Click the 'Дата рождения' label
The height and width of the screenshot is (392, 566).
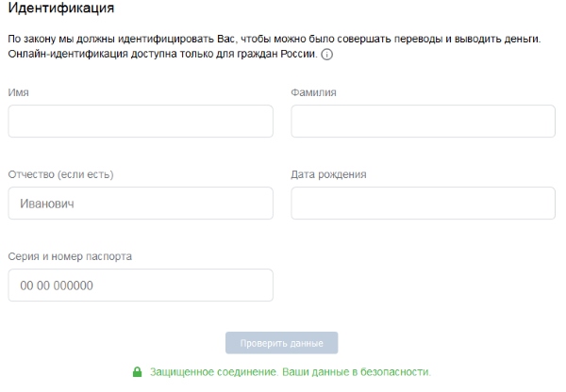click(328, 174)
